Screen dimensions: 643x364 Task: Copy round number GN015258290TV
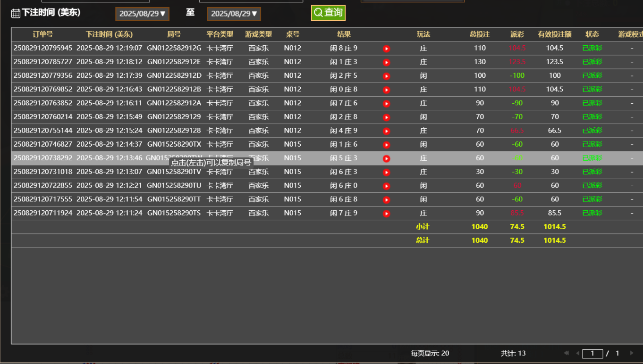[174, 172]
